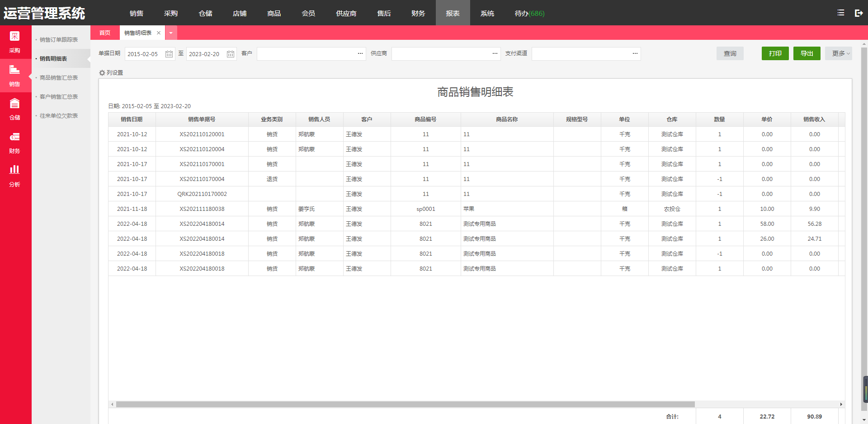Expand the 更多 dropdown button
This screenshot has height=424, width=868.
839,53
